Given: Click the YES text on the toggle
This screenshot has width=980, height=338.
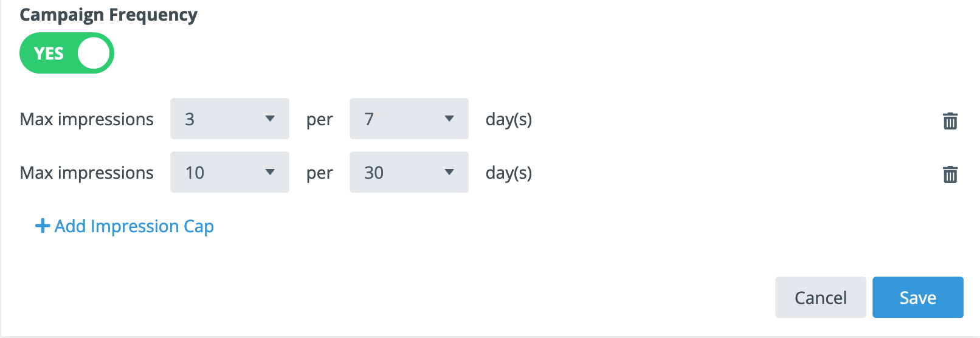Looking at the screenshot, I should [x=49, y=53].
